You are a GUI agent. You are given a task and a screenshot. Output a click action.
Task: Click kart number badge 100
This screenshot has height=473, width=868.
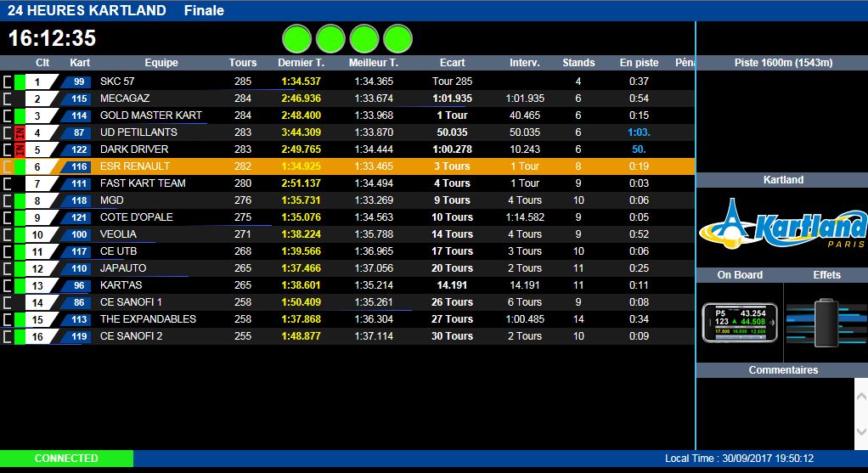[x=76, y=234]
